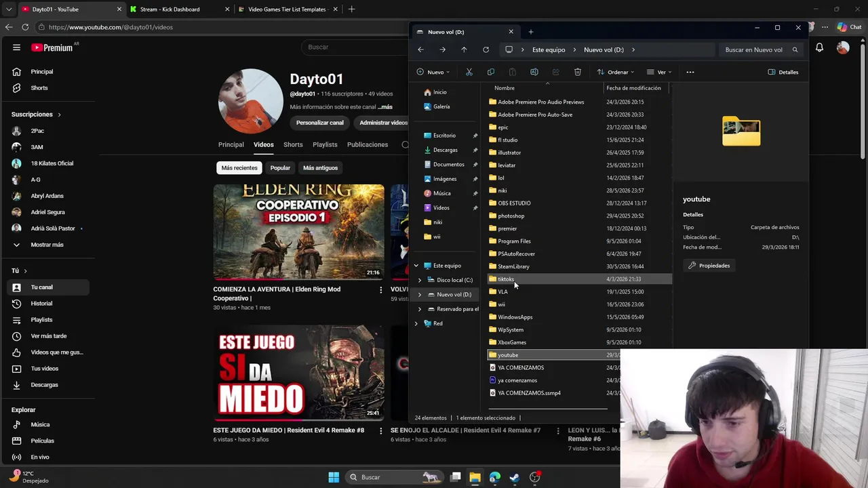Image resolution: width=868 pixels, height=488 pixels.
Task: Open the Nuevo dropdown menu
Action: click(x=433, y=72)
